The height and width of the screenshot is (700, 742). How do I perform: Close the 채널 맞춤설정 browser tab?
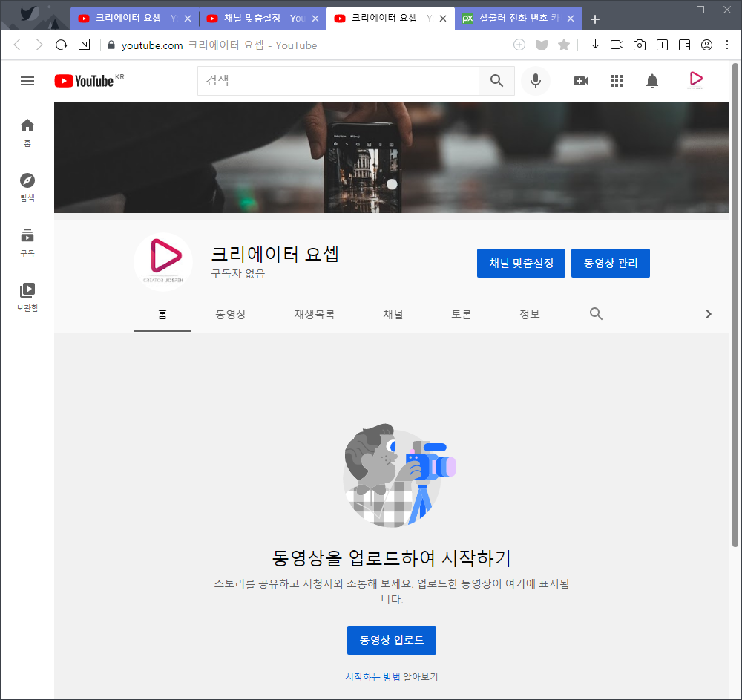pos(315,19)
